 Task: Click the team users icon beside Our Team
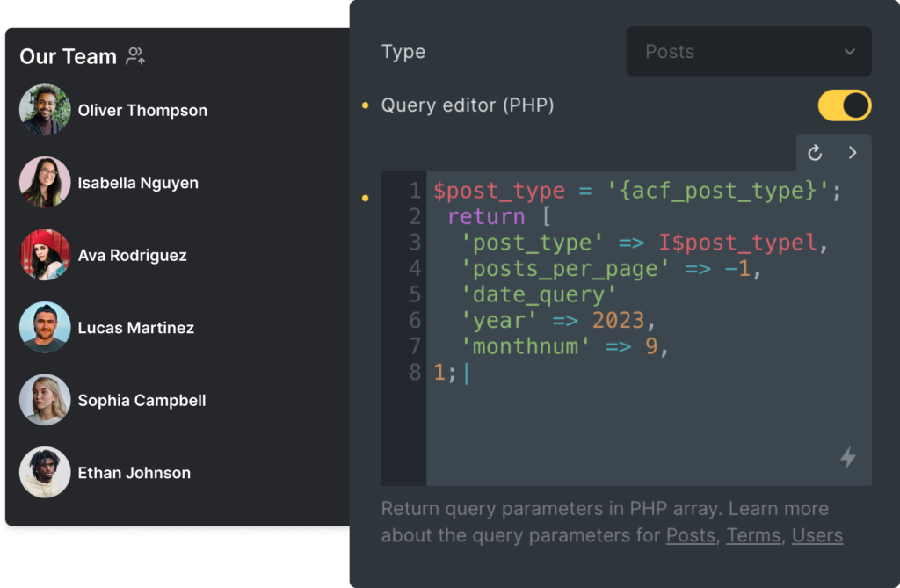click(x=135, y=57)
